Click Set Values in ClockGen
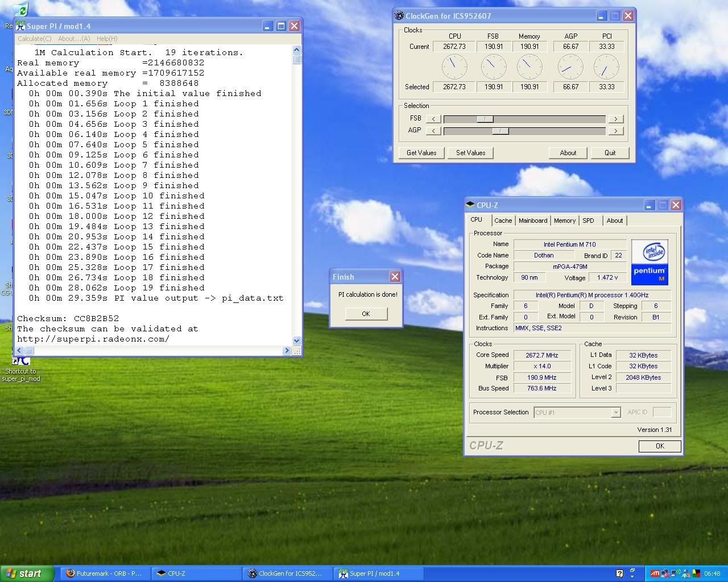Screen dimensions: 728x582 pyautogui.click(x=471, y=153)
